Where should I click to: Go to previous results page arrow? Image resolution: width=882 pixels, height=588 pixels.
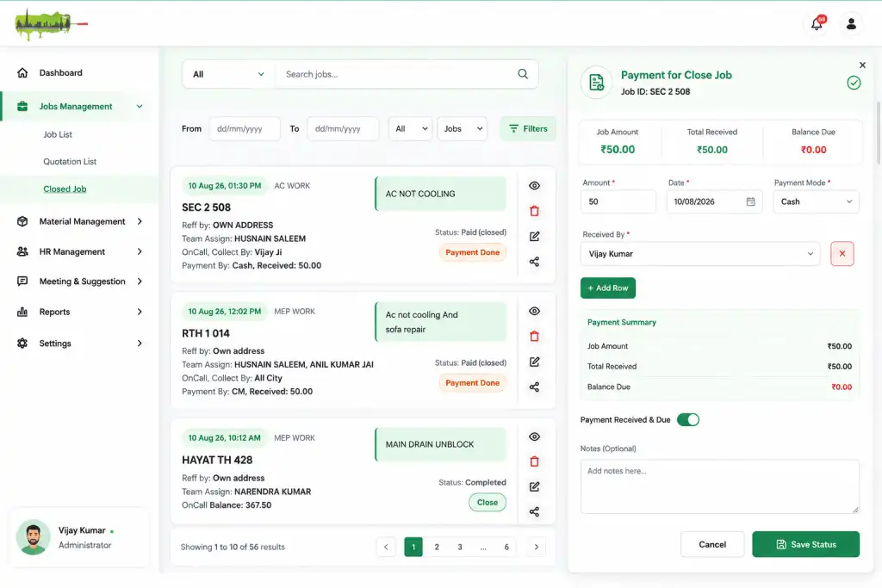(x=386, y=547)
